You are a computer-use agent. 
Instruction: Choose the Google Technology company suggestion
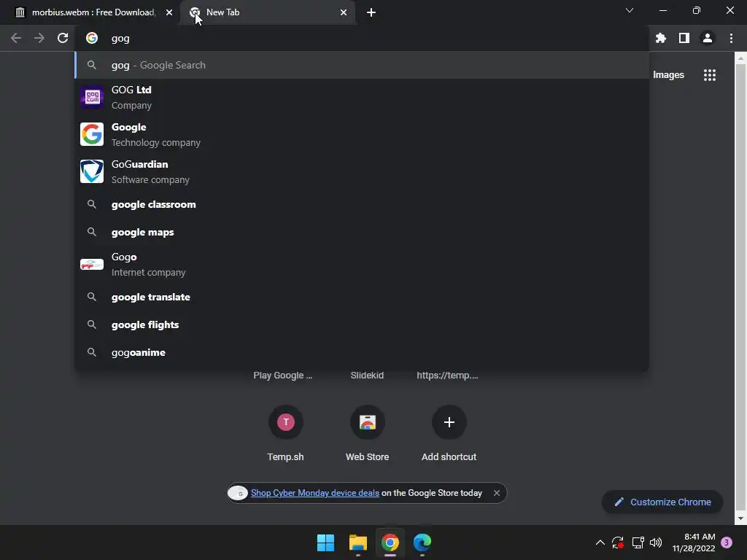362,134
